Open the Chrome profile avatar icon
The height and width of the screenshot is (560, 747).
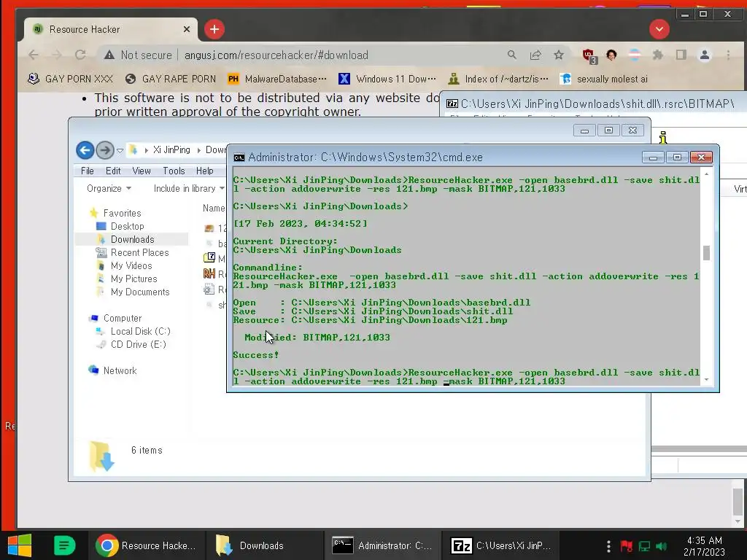click(x=705, y=55)
